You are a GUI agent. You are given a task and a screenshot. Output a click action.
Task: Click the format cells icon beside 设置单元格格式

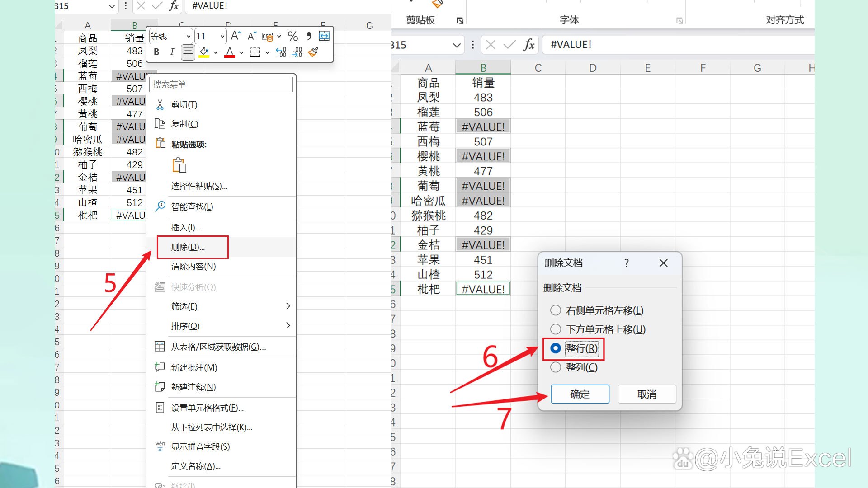pyautogui.click(x=160, y=408)
